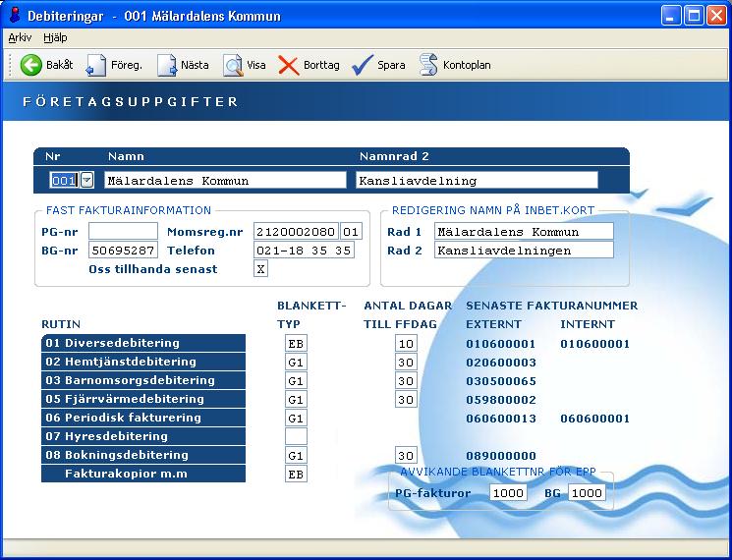This screenshot has width=732, height=560.
Task: Click blankettyp field EB for Diversedebitering
Action: point(296,344)
